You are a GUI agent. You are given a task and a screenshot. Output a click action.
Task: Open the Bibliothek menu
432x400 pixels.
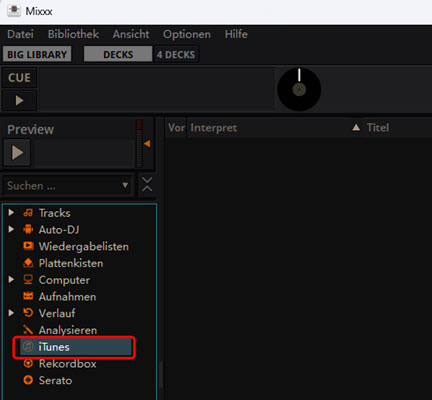[x=73, y=34]
